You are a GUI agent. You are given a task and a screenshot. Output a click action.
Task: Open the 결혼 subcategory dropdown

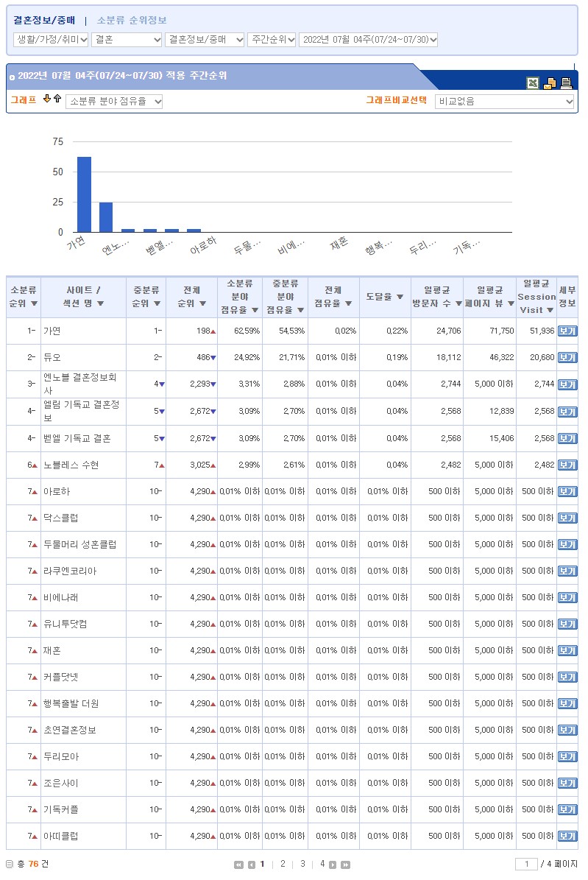(127, 39)
